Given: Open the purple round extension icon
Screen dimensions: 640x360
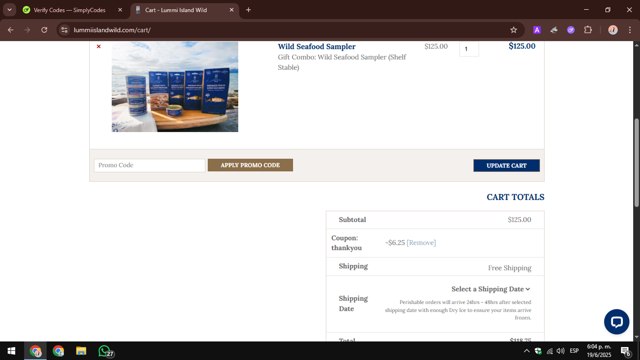Looking at the screenshot, I should (x=571, y=30).
